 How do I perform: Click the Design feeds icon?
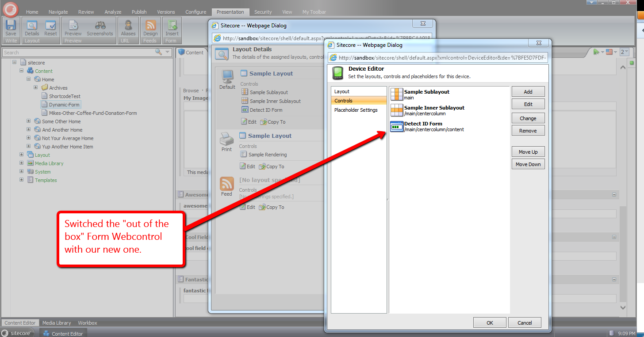(x=150, y=26)
